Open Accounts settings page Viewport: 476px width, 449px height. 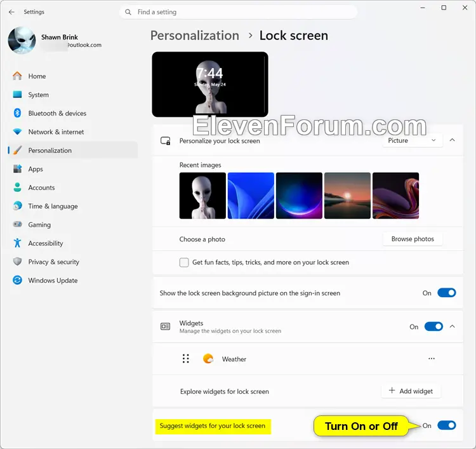72,187
